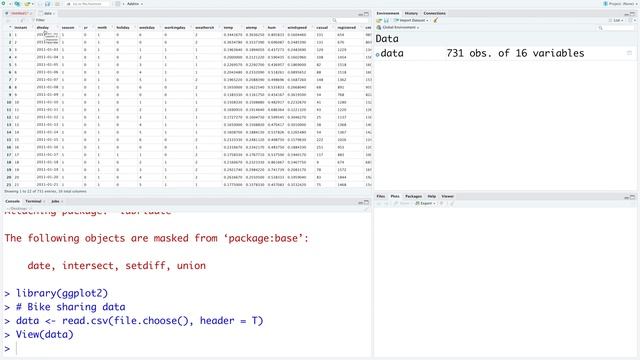Screen dimensions: 640x360
Task: Select the 2011-01-20 date cell
Action: (x=47, y=177)
